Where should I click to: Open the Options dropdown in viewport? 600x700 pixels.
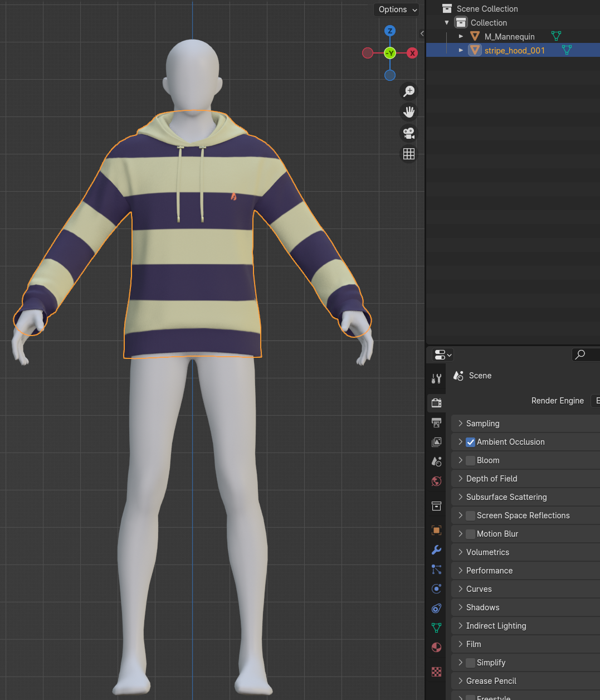coord(397,9)
